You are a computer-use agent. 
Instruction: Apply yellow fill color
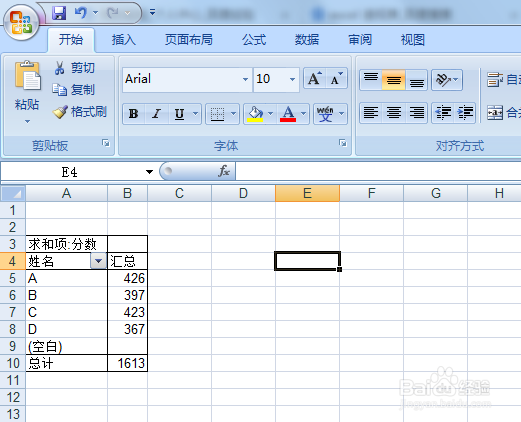click(x=255, y=114)
